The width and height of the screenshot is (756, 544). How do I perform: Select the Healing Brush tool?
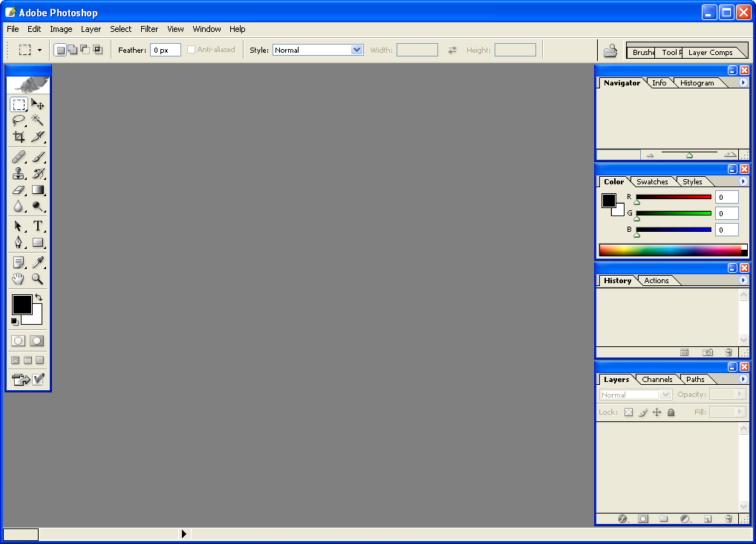pyautogui.click(x=19, y=157)
